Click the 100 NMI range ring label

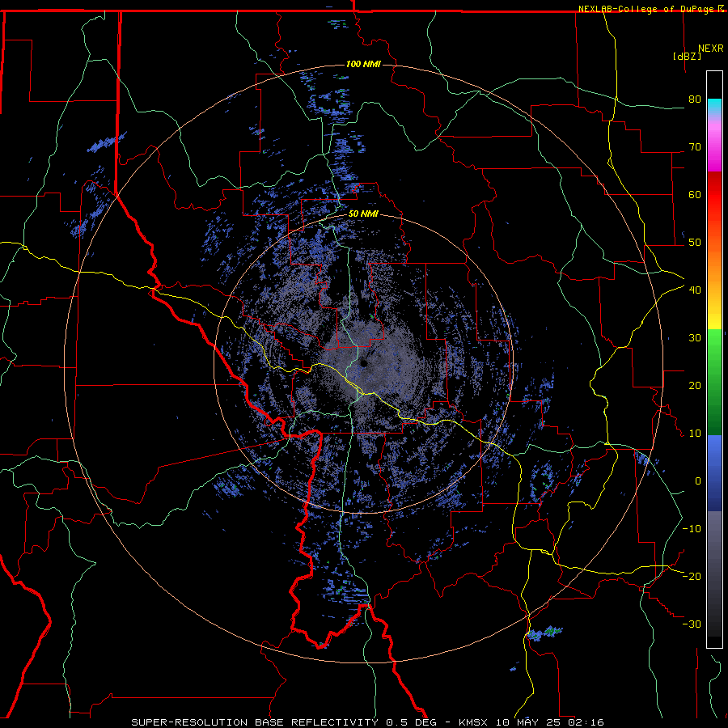pos(363,64)
